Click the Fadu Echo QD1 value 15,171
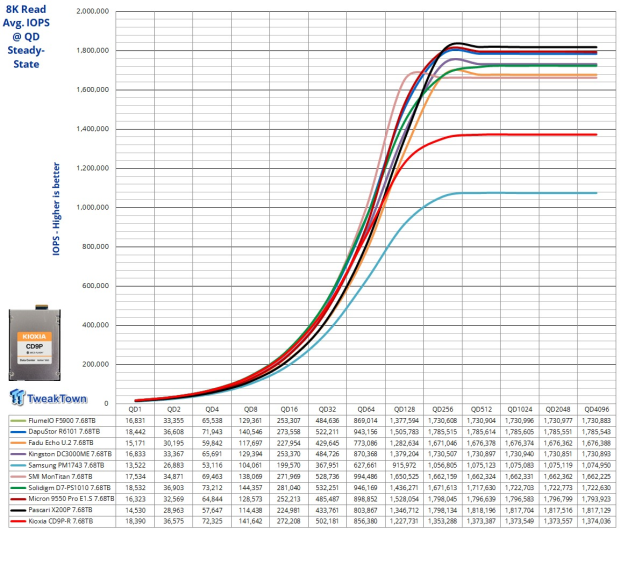Image resolution: width=620 pixels, height=568 pixels. 135,443
